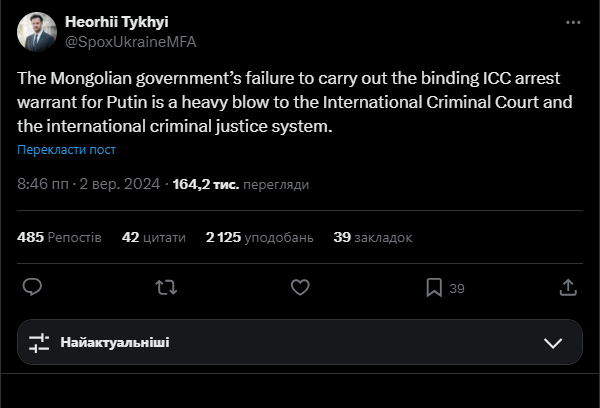Click the repost arrows icon
The width and height of the screenshot is (600, 408).
click(166, 287)
